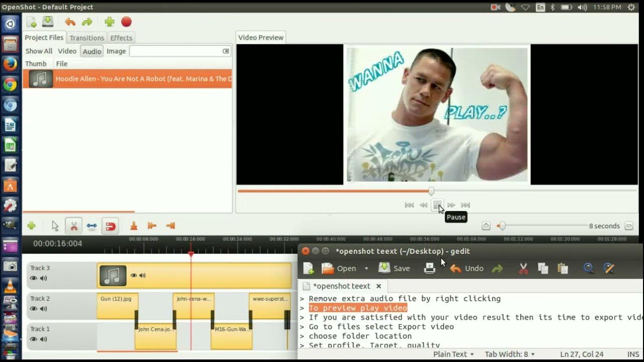Viewport: 644px width, 362px height.
Task: Save the OpenShot project with toolbar icon
Action: tap(48, 22)
